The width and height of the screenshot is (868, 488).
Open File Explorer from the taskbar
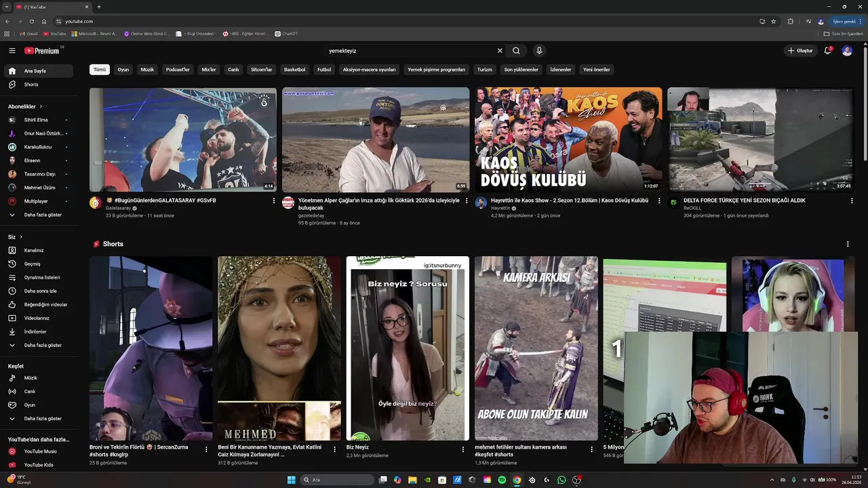pyautogui.click(x=412, y=480)
